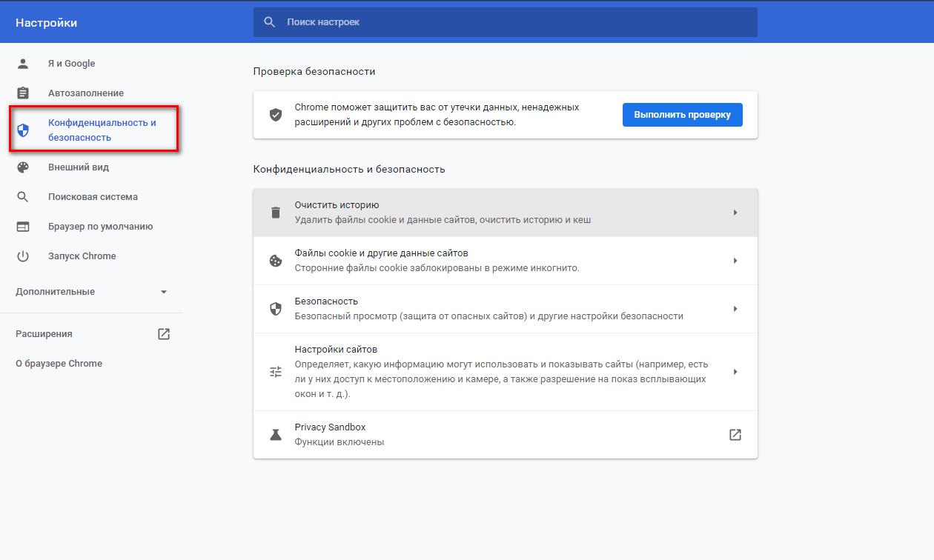
Task: Click the cookie icon in Файлы cookie row
Action: (x=276, y=261)
